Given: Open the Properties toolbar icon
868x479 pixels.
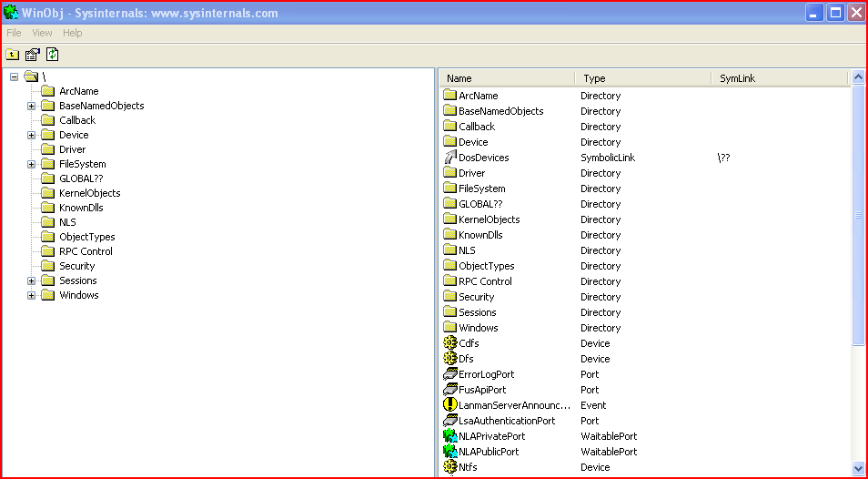Looking at the screenshot, I should point(33,55).
